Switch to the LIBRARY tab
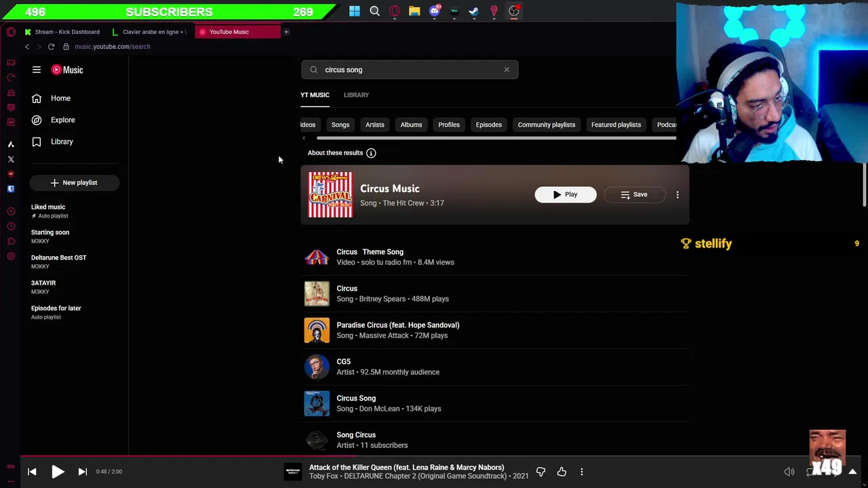This screenshot has width=868, height=488. tap(356, 95)
